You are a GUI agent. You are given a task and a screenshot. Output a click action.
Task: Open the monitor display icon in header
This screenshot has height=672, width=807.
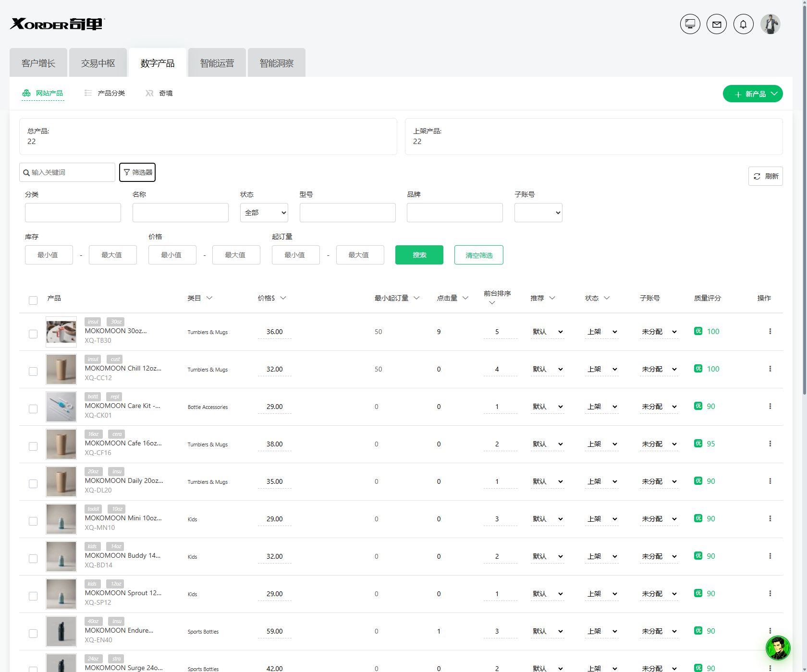click(690, 24)
